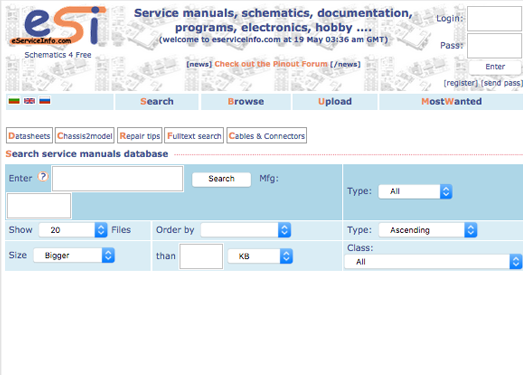Focus the Pass input field
The width and height of the screenshot is (523, 375).
click(x=494, y=46)
